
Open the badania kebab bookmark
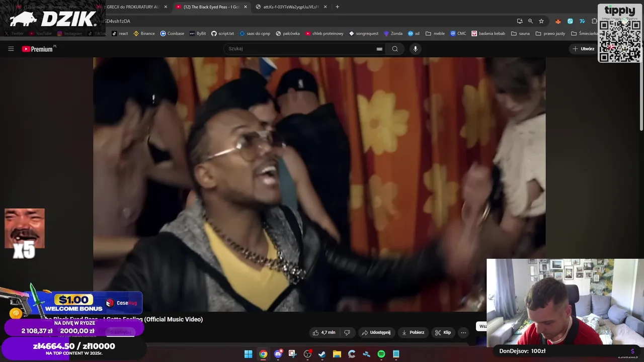(x=488, y=34)
